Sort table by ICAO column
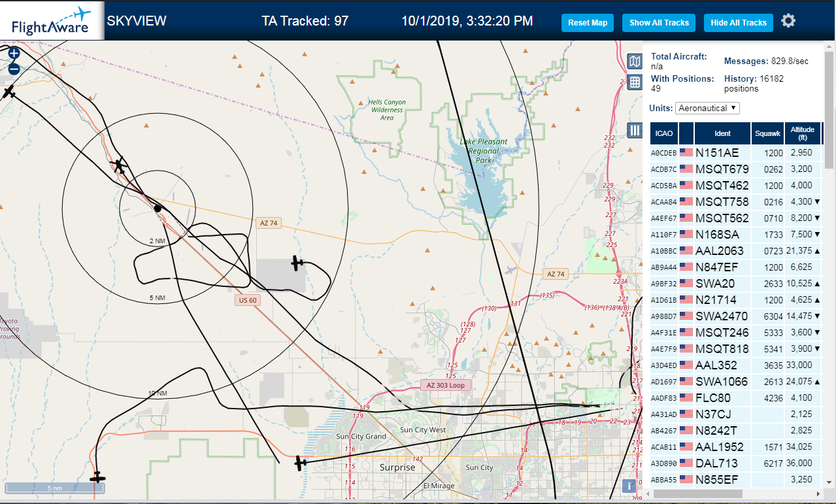The width and height of the screenshot is (836, 504). coord(664,133)
